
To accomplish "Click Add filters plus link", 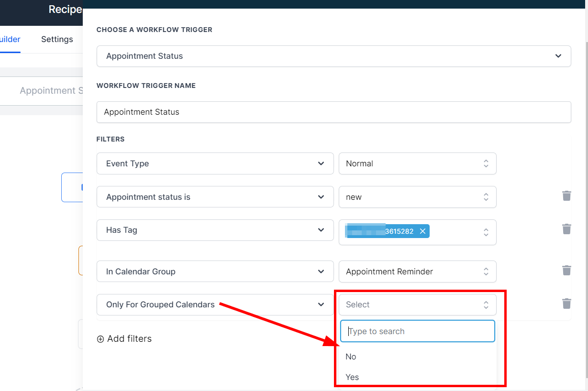I will pyautogui.click(x=124, y=339).
